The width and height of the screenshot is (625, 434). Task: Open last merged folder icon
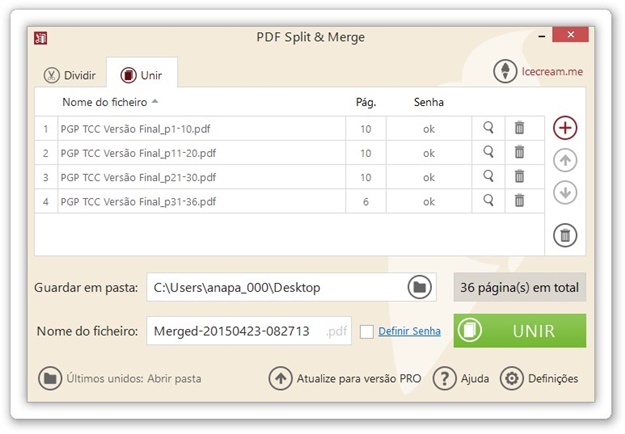coord(50,378)
